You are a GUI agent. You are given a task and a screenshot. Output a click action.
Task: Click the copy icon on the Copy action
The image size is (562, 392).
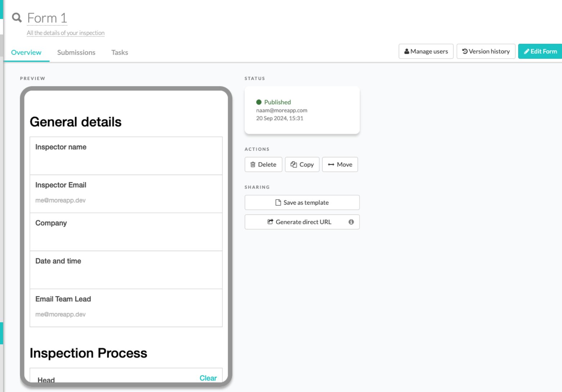294,164
